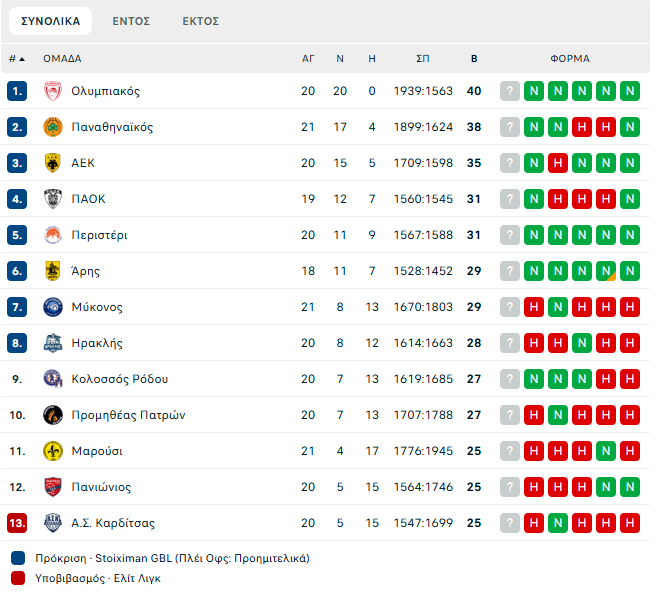The image size is (662, 594).
Task: Click the blue Πρόκριση legend swatch
Action: (x=18, y=558)
